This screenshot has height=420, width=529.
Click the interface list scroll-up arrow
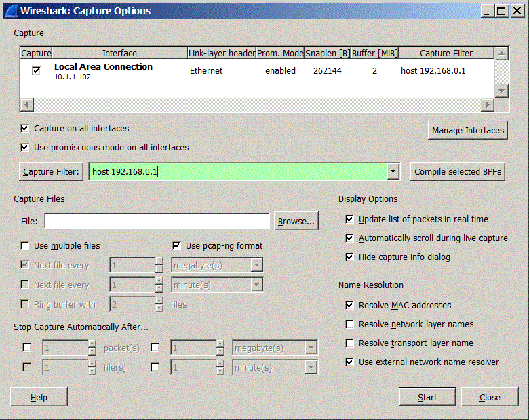tap(501, 53)
